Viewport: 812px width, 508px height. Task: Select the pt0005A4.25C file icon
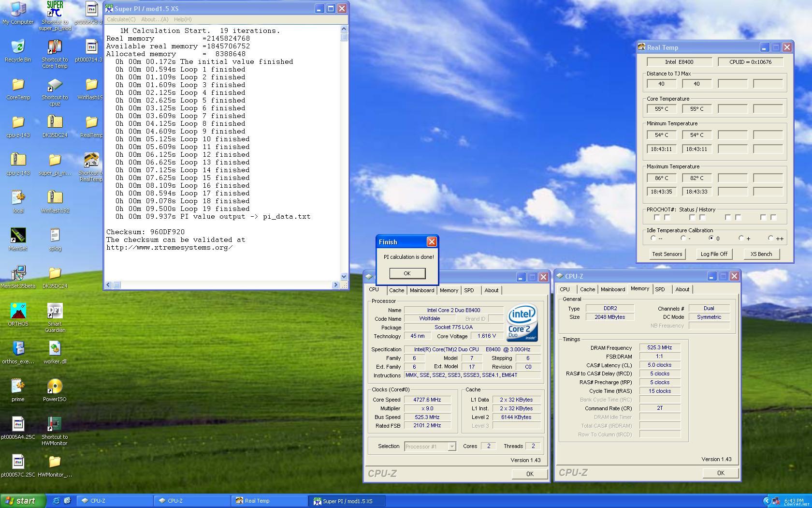[18, 428]
